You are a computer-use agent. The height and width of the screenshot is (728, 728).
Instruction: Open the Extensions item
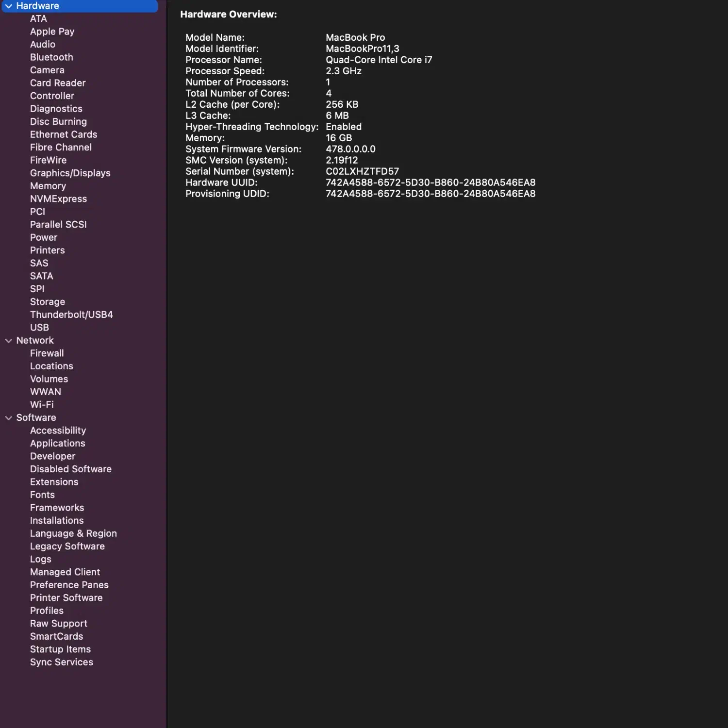tap(54, 482)
